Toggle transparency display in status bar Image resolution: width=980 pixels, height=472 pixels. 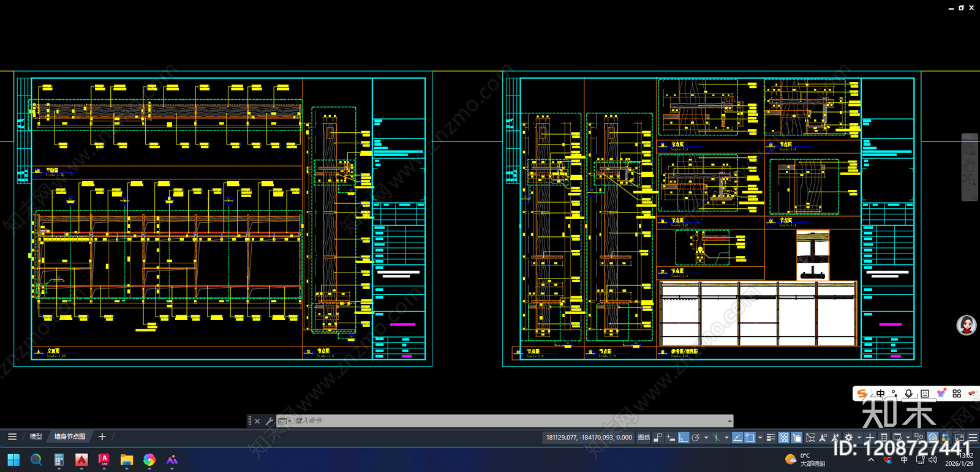click(783, 438)
